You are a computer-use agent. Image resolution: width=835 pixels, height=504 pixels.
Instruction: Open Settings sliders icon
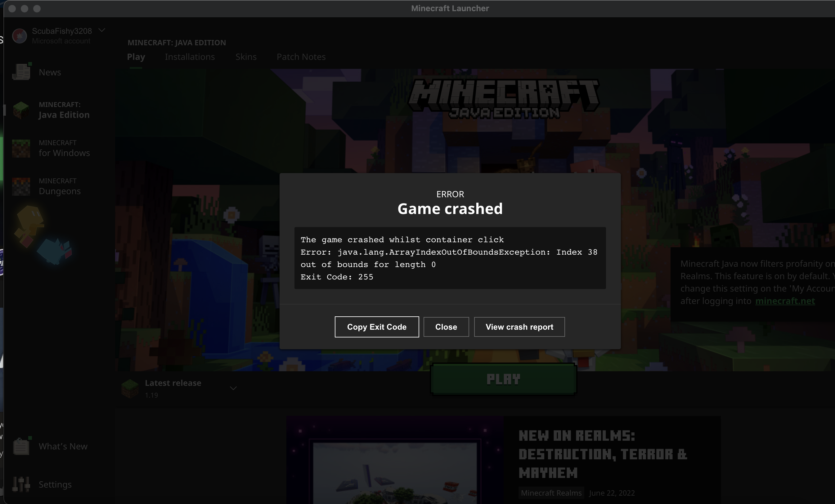pos(21,484)
